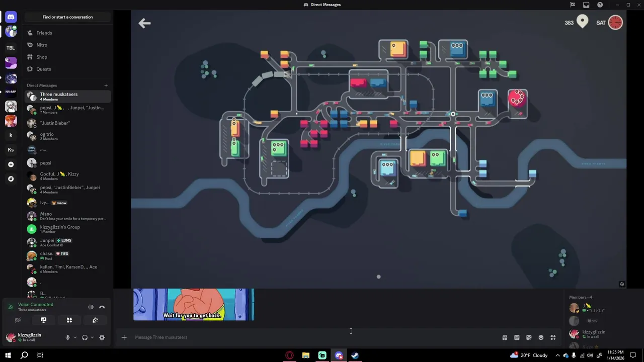
Task: Open Windows Start menu
Action: 9,355
